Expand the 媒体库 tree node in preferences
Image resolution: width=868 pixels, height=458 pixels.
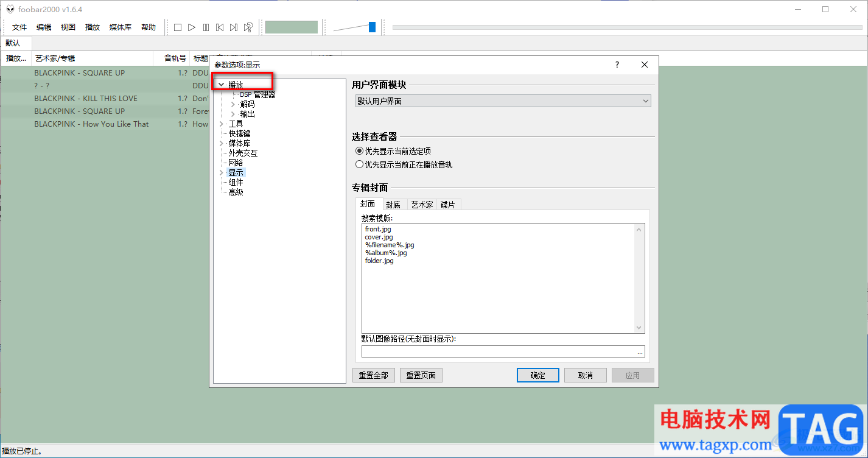[x=221, y=143]
